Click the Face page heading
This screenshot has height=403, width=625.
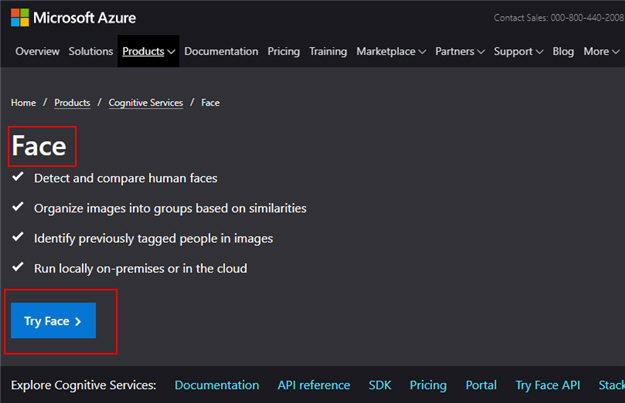[39, 146]
